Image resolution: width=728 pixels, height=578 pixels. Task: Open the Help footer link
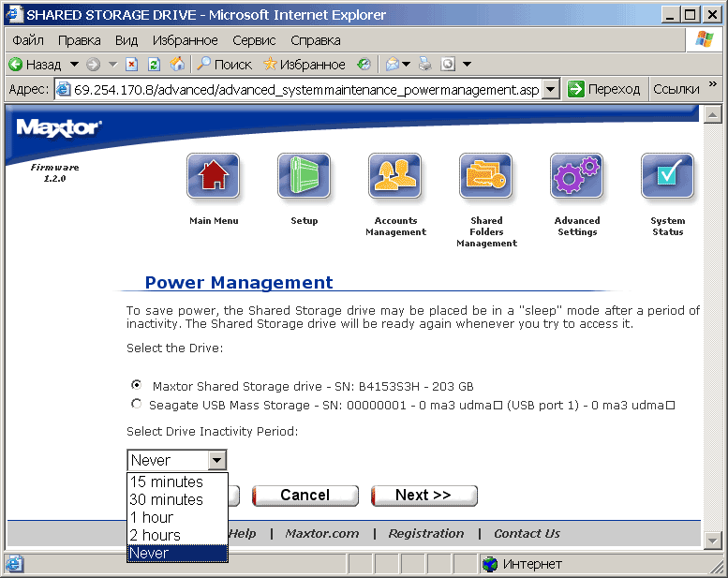click(x=243, y=533)
